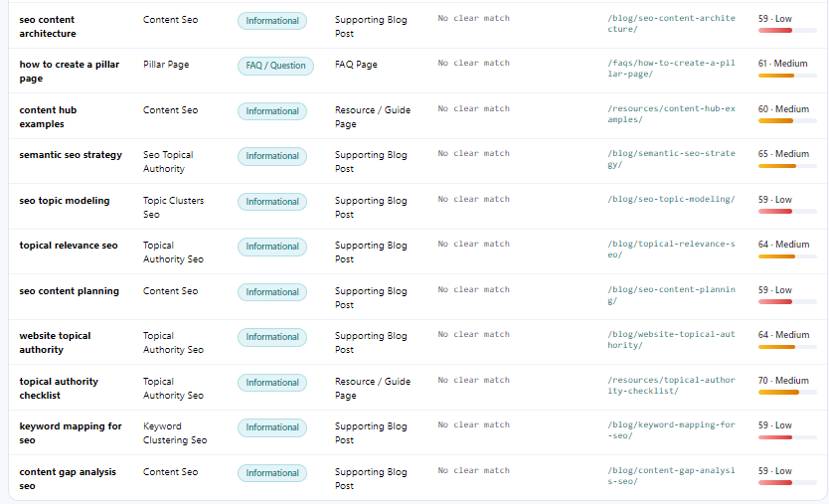Click the /blog/topical-relevance-seo/ URL
829x504 pixels.
pyautogui.click(x=671, y=250)
